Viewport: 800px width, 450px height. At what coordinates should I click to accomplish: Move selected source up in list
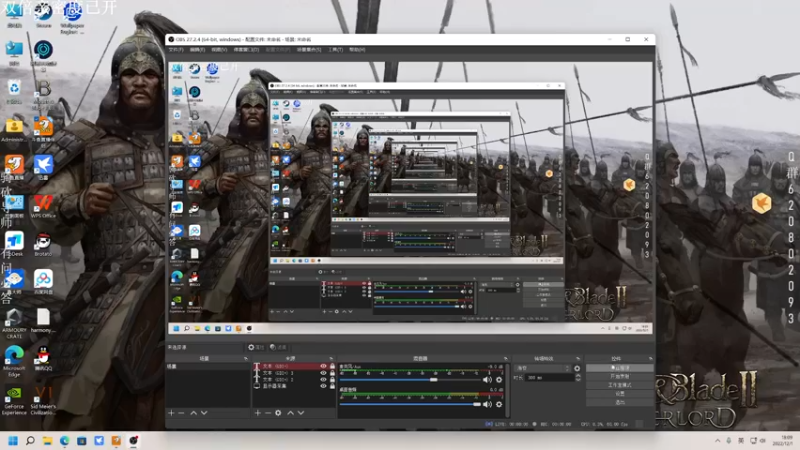coord(290,413)
